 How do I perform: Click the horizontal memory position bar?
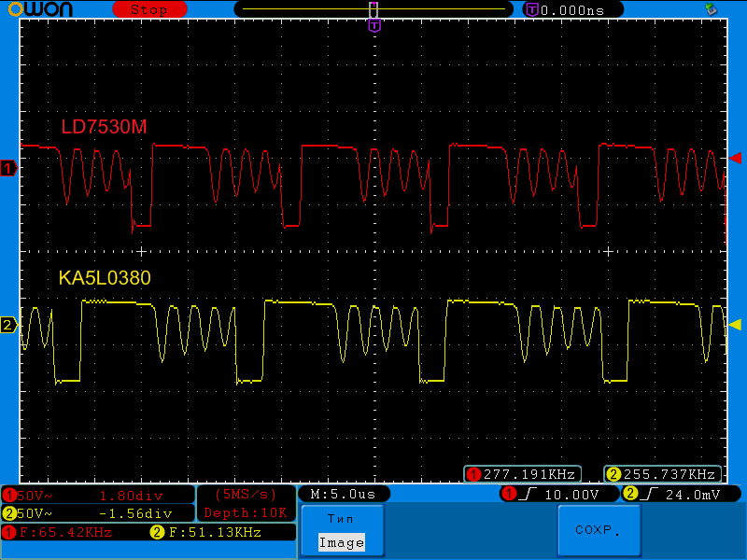click(373, 9)
